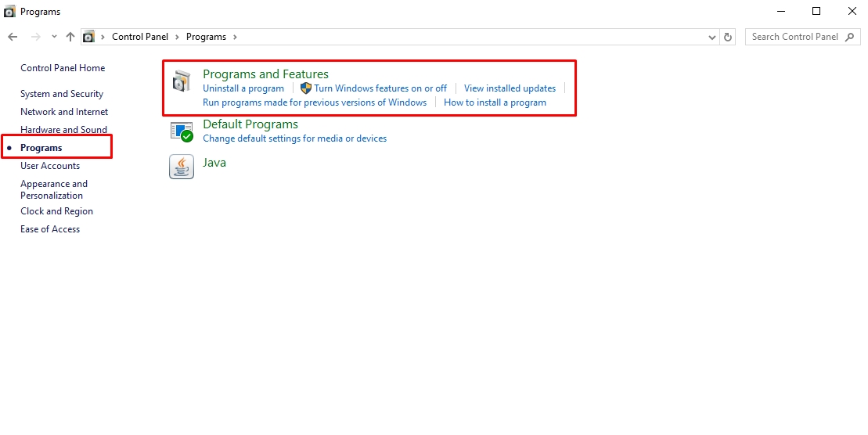Refresh the Control Panel view
This screenshot has width=868, height=435.
tap(728, 37)
